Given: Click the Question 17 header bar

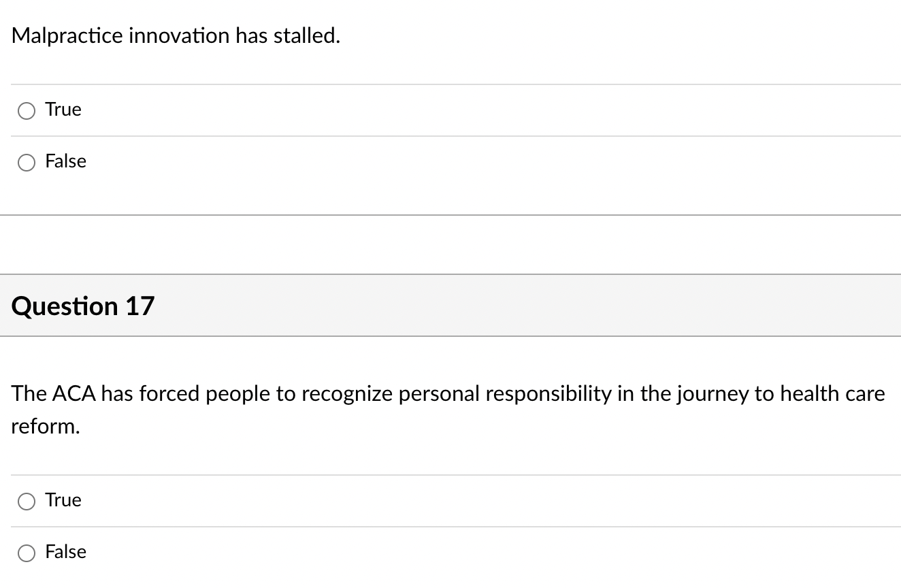Looking at the screenshot, I should click(x=83, y=306).
